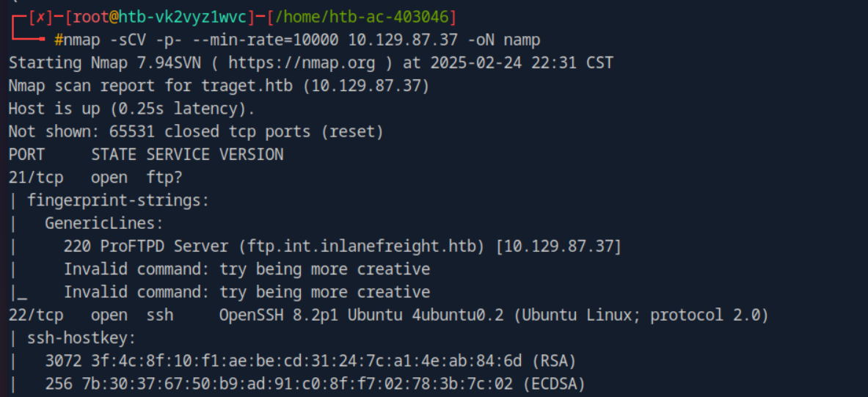Click the VERSION column header

pos(252,154)
